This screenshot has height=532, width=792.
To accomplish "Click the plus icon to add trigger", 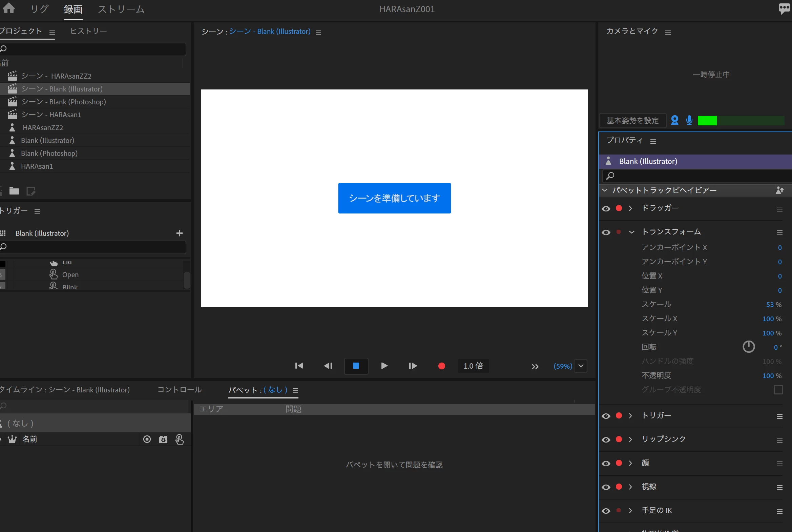I will coord(180,233).
